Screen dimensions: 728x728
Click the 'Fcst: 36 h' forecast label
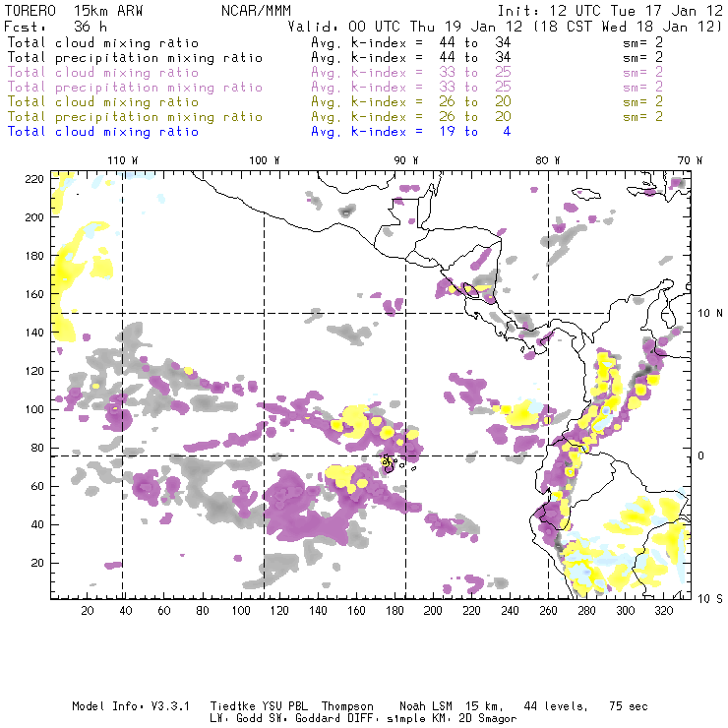point(56,26)
